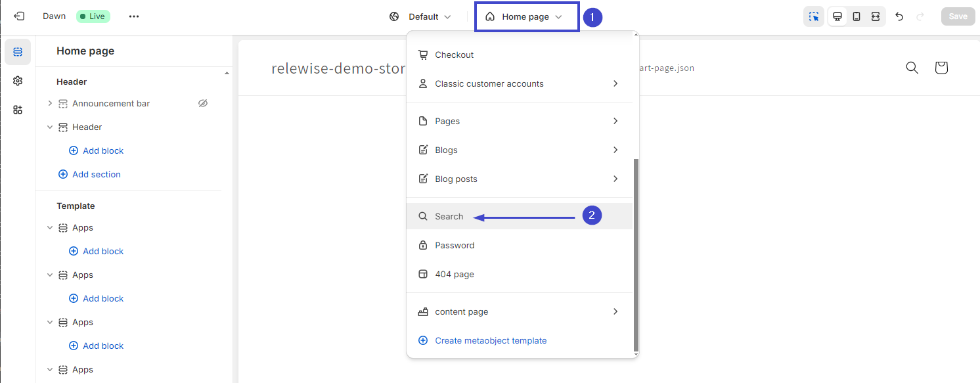Screen dimensions: 980x383
Task: Select the Search template from menu
Action: tap(449, 215)
